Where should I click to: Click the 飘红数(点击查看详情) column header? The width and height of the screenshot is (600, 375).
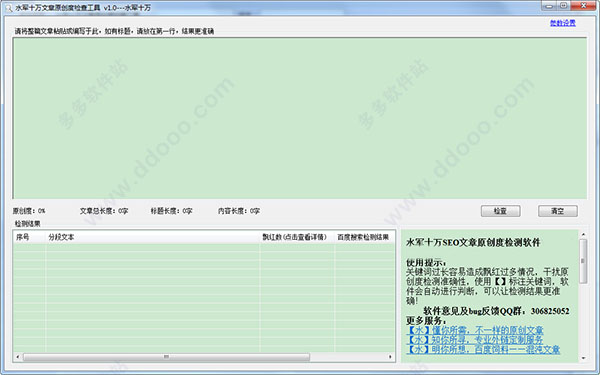point(297,237)
